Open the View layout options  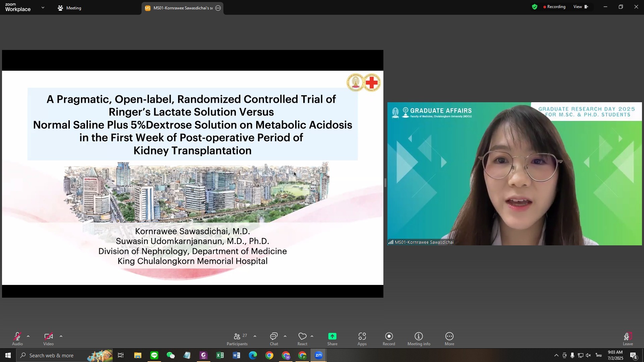point(581,7)
